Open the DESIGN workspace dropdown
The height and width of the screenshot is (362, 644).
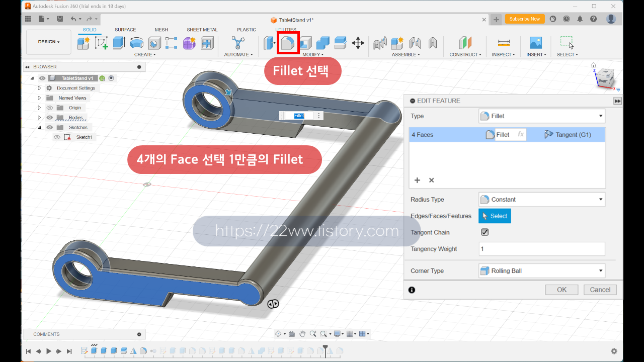(x=49, y=42)
